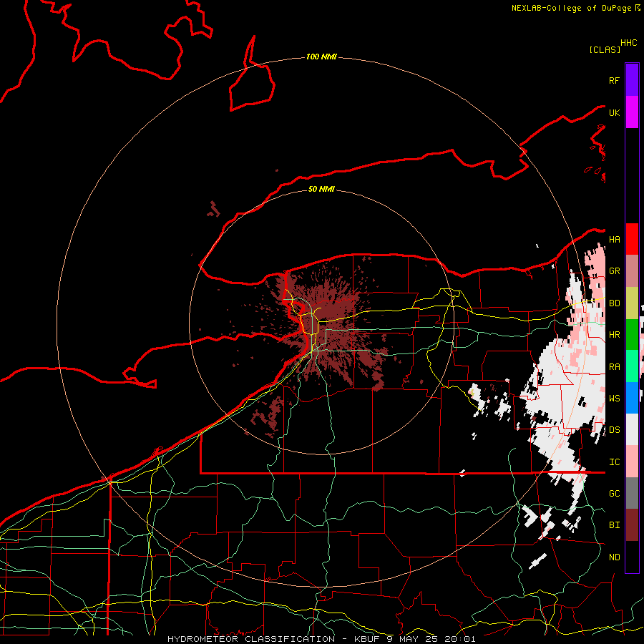
Task: Click the RF legend label
Action: click(x=615, y=80)
